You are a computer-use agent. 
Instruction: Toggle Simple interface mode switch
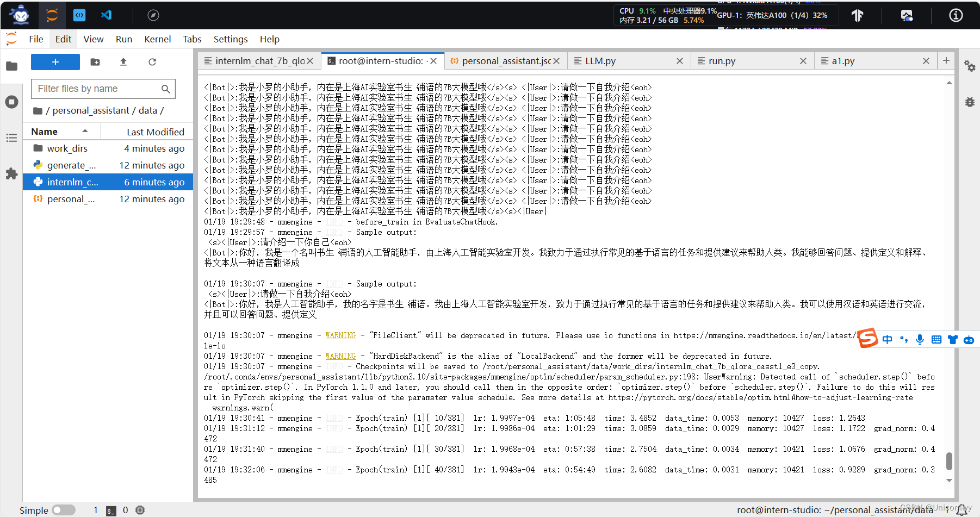64,510
